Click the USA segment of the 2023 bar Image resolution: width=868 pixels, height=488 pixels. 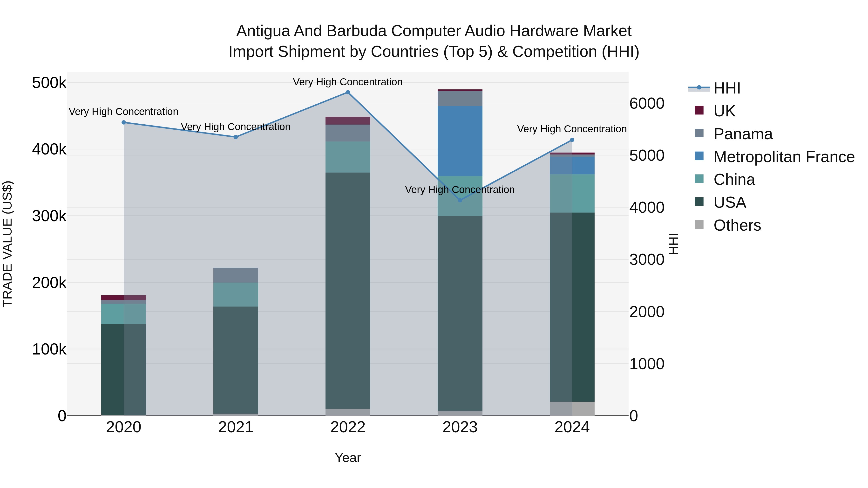[460, 314]
